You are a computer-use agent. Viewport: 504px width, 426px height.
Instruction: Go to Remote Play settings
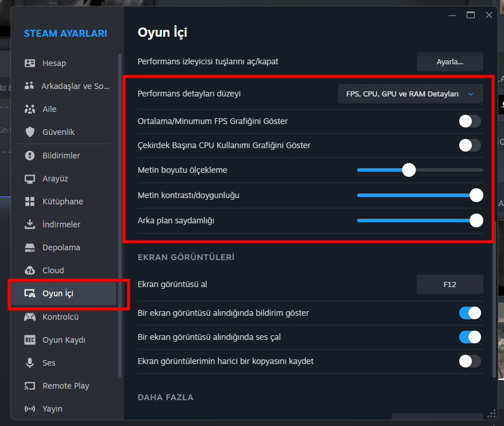(x=63, y=386)
